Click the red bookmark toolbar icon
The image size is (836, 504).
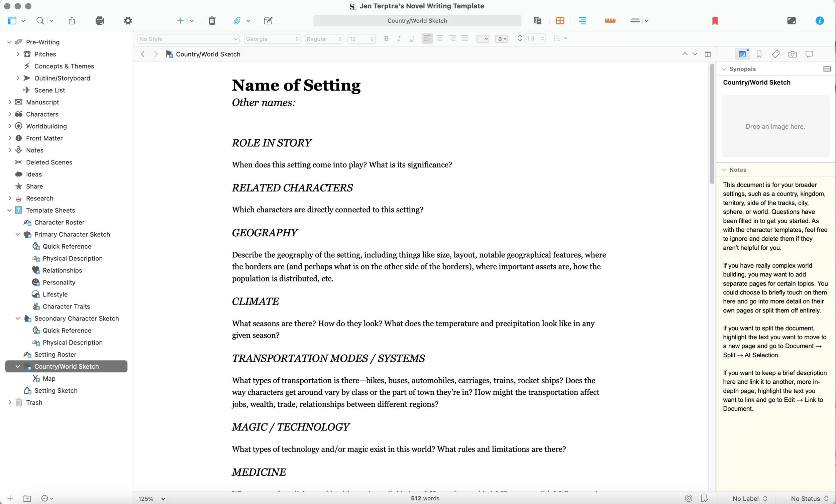pos(715,21)
